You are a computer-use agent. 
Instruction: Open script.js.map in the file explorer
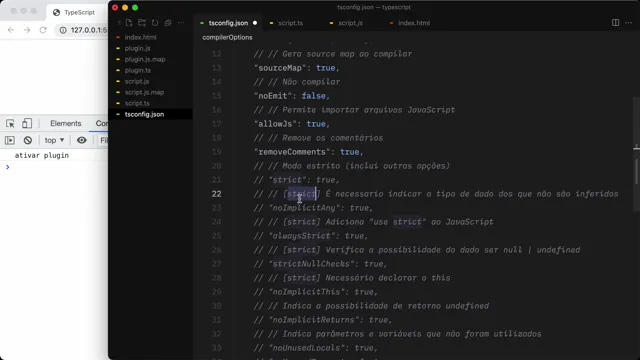(x=144, y=92)
